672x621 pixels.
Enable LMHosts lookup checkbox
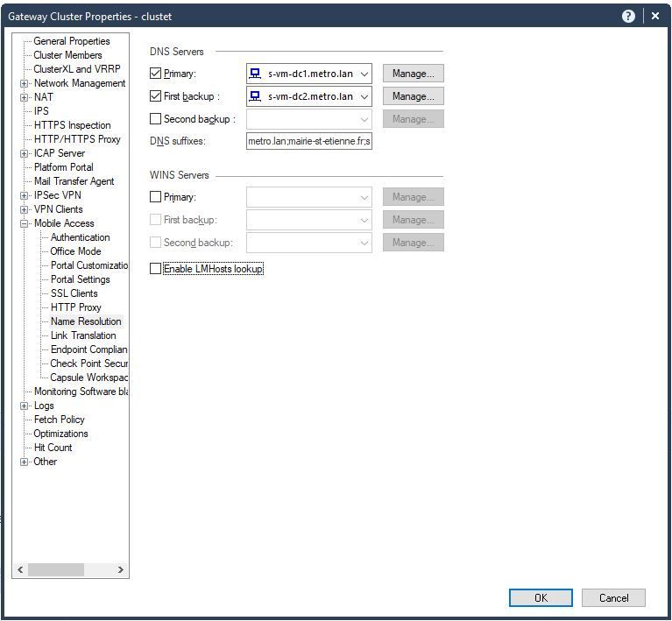click(x=156, y=269)
